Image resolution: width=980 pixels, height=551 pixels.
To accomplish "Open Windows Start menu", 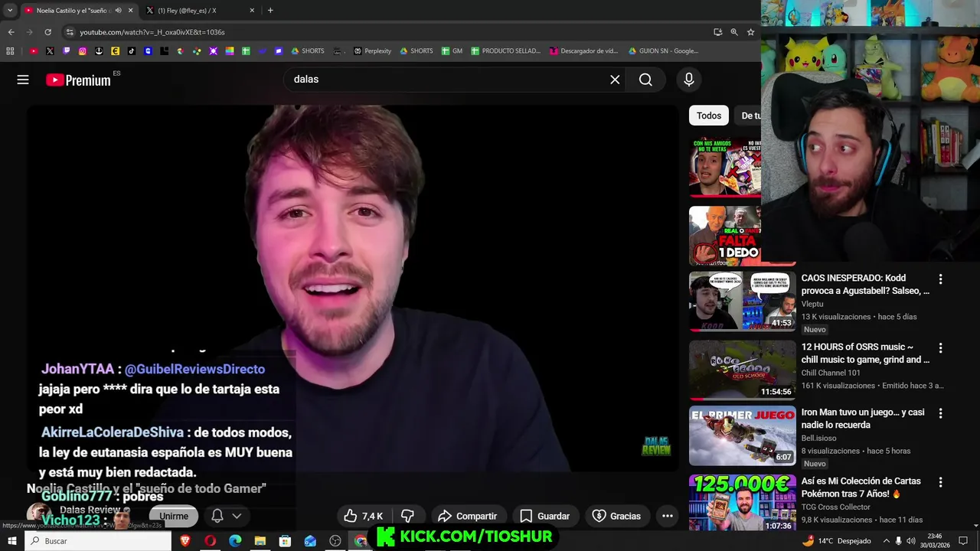I will [11, 541].
